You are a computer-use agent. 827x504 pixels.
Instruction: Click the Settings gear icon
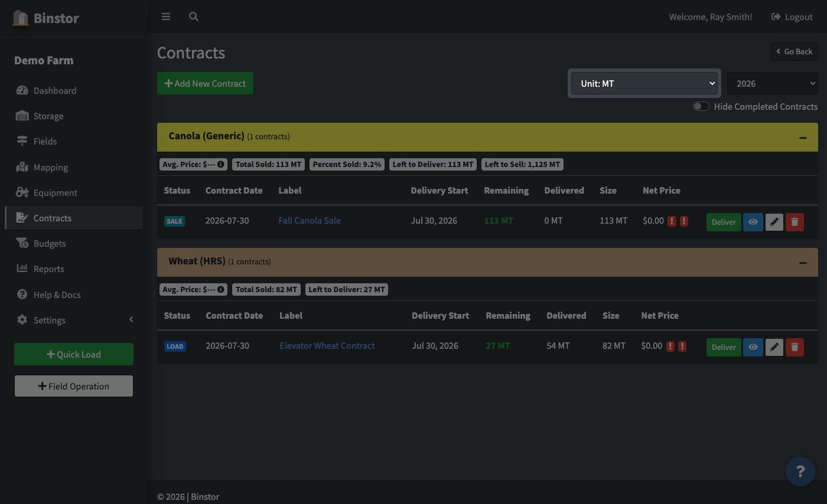pos(22,319)
